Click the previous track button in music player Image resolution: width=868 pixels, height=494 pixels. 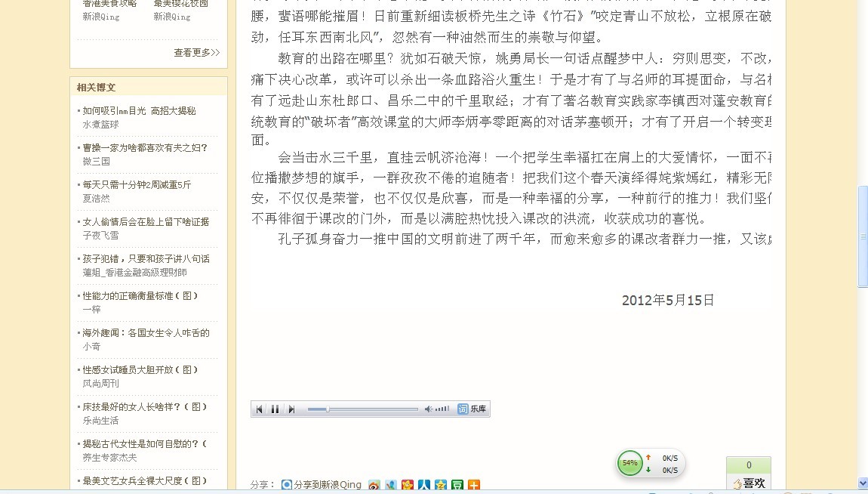(260, 409)
